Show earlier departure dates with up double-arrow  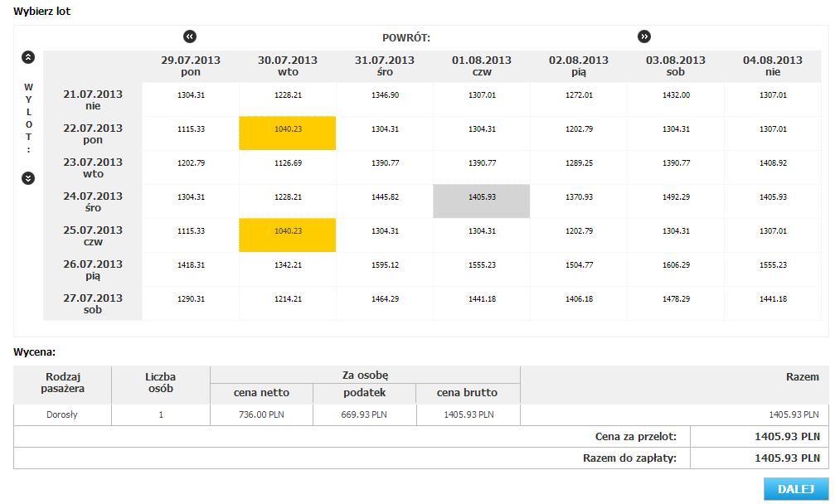pyautogui.click(x=28, y=57)
